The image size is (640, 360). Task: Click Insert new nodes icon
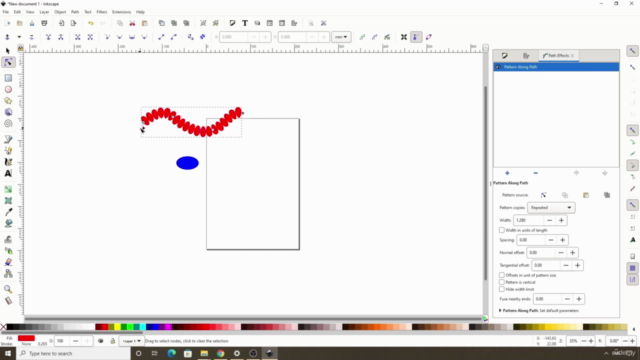[7, 37]
